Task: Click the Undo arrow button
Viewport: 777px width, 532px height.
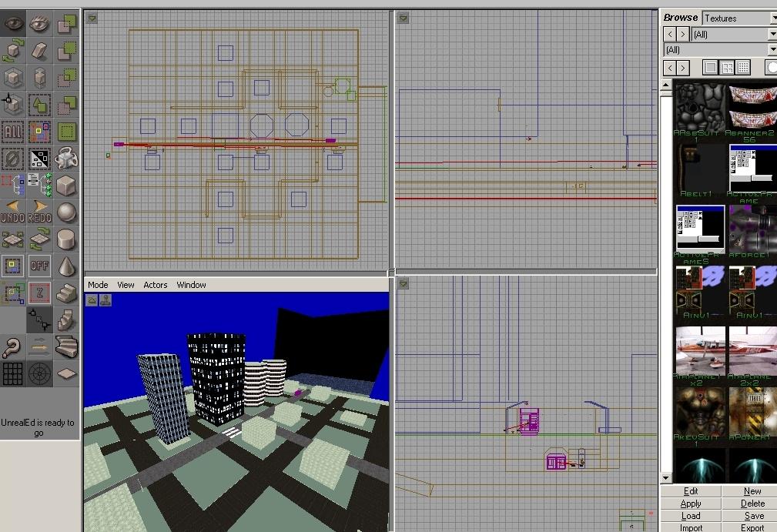Action: [x=13, y=212]
